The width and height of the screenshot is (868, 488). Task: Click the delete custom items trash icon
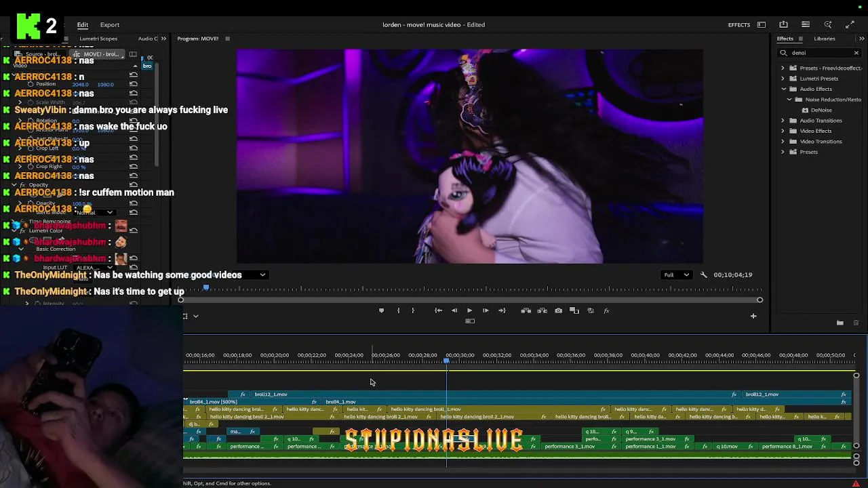click(x=856, y=323)
